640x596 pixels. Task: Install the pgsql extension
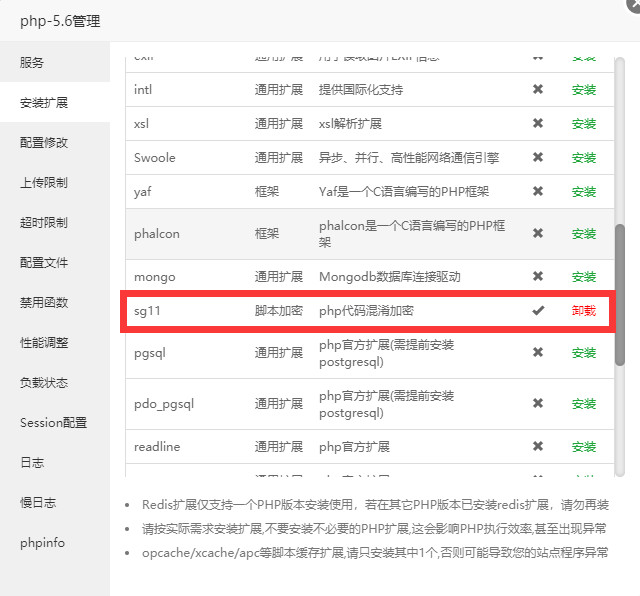point(583,353)
